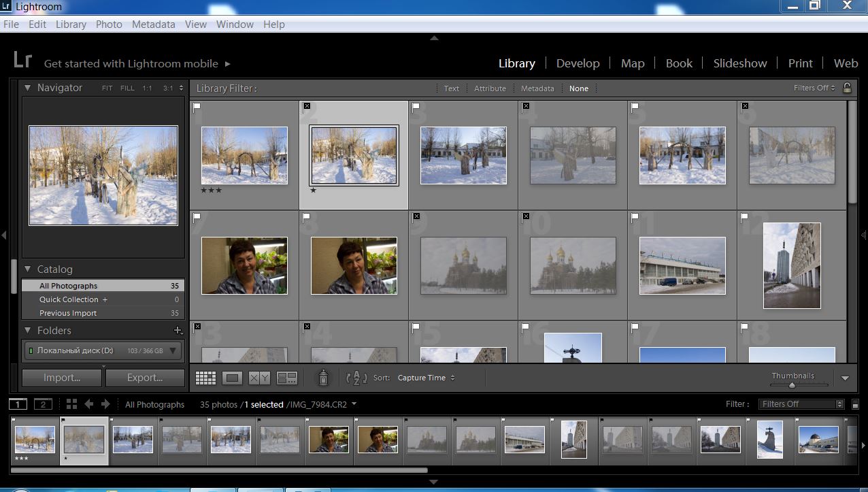The width and height of the screenshot is (868, 492).
Task: Switch to Grid view icon
Action: pyautogui.click(x=205, y=378)
